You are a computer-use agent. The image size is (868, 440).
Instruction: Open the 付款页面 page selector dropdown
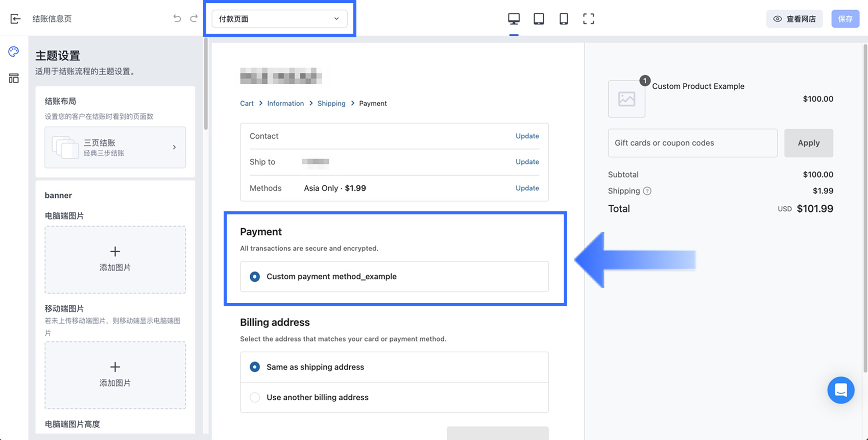click(280, 19)
